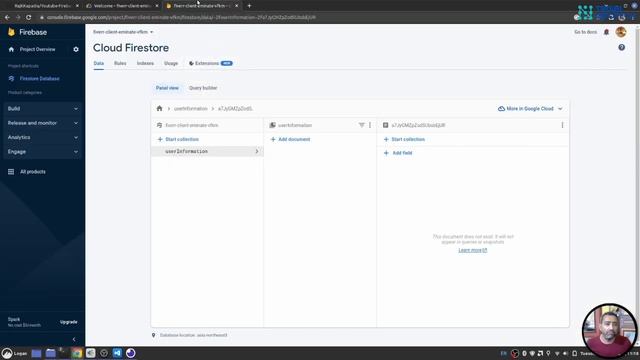Select the userInformation collection row
The height and width of the screenshot is (360, 640).
tap(207, 151)
